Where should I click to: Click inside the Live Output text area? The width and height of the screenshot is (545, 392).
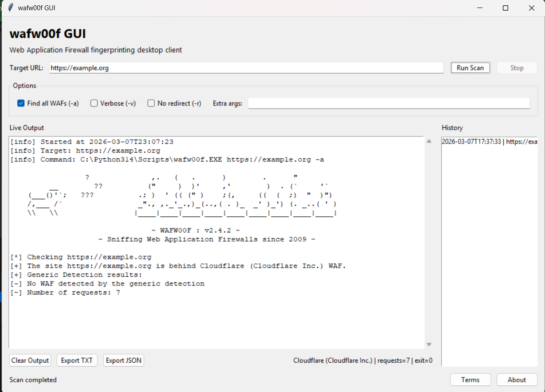[x=216, y=319]
